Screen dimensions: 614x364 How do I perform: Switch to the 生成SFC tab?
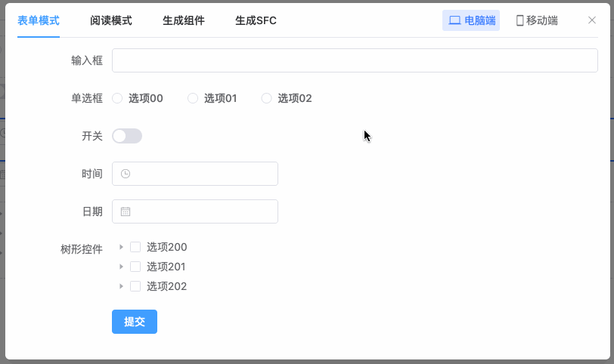coord(256,20)
